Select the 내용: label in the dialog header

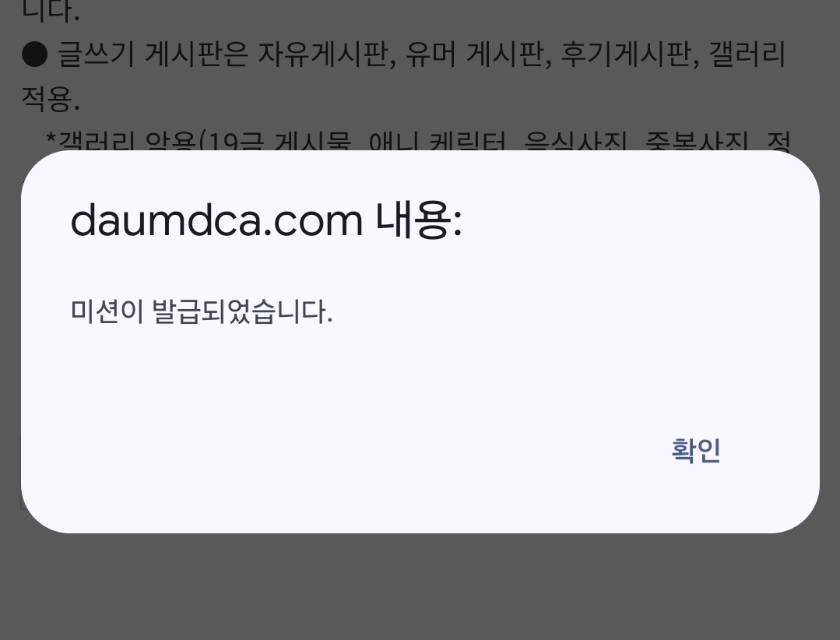[418, 220]
